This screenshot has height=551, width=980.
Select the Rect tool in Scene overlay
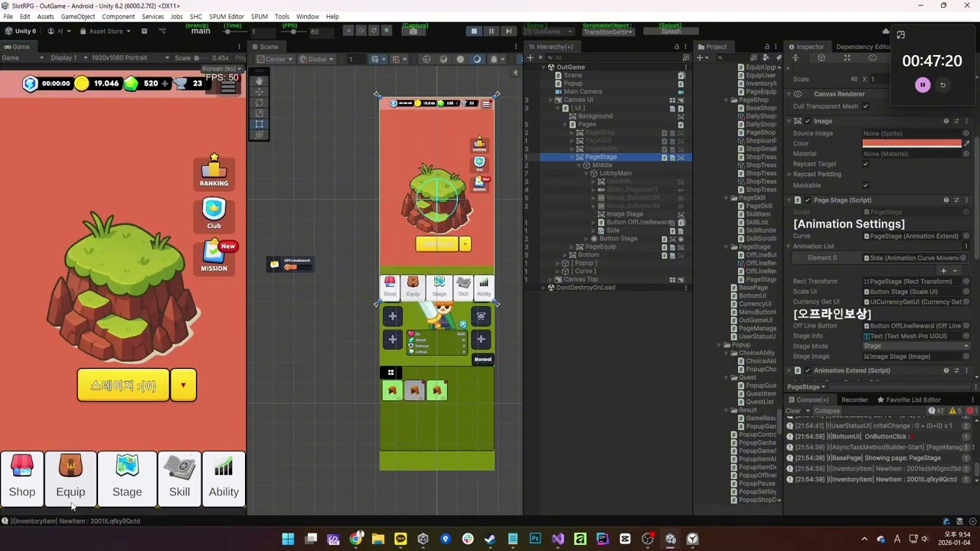260,123
